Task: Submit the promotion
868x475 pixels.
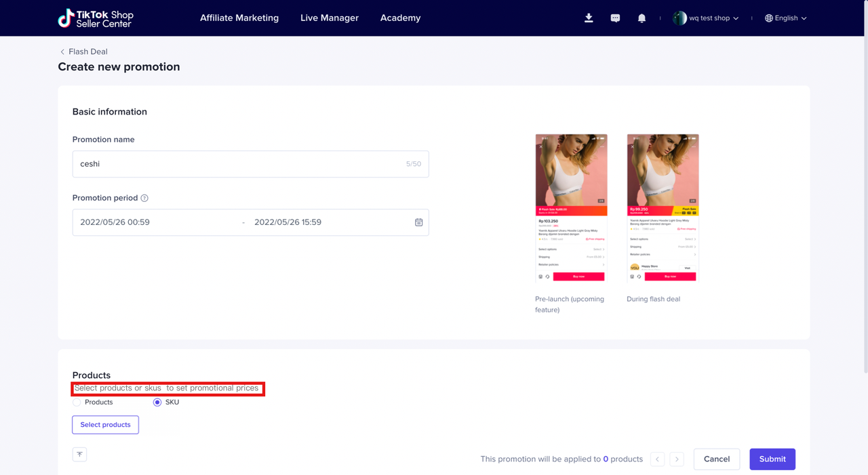Action: pyautogui.click(x=772, y=459)
